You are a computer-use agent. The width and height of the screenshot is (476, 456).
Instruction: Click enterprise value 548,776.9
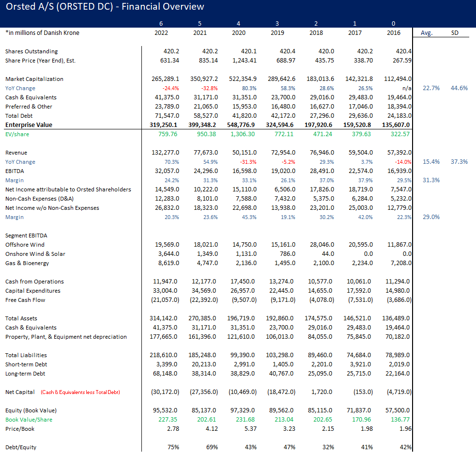(241, 125)
